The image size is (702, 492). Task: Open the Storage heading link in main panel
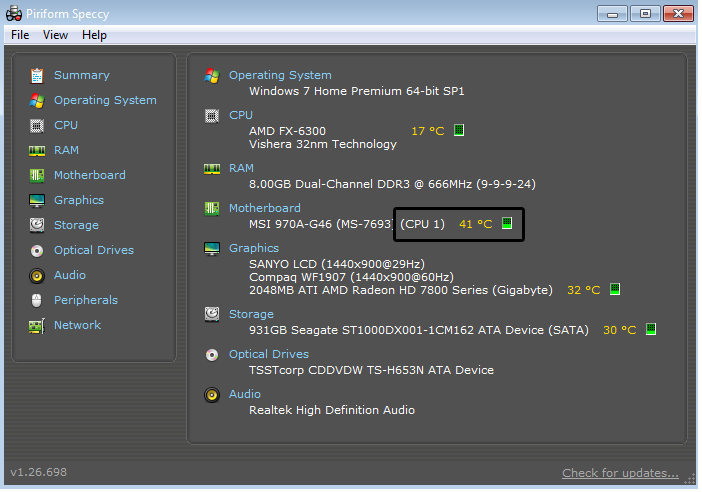click(x=251, y=315)
